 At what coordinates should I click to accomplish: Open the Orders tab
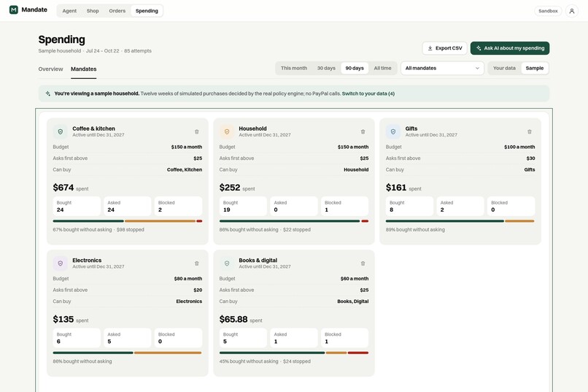tap(117, 11)
